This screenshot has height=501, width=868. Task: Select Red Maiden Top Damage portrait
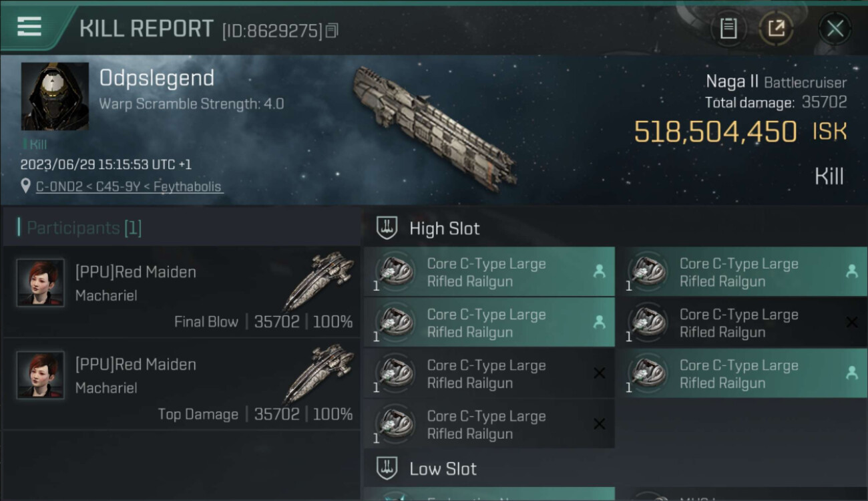pyautogui.click(x=41, y=375)
